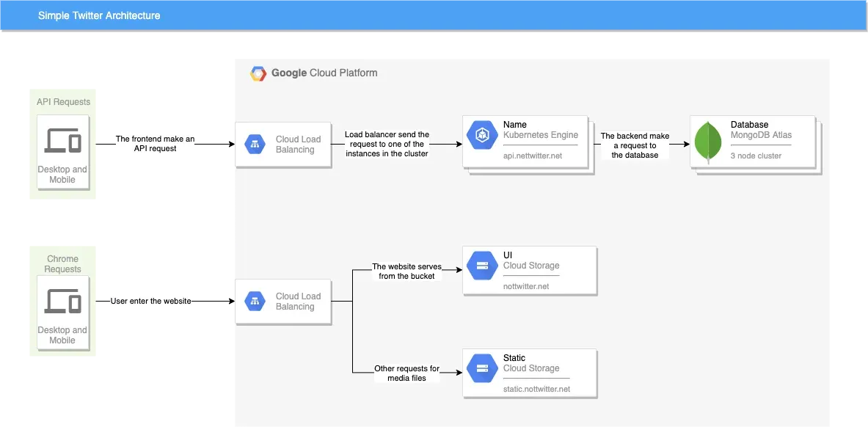Select the Static Cloud Storage bucket icon
The width and height of the screenshot is (868, 427).
pos(483,369)
